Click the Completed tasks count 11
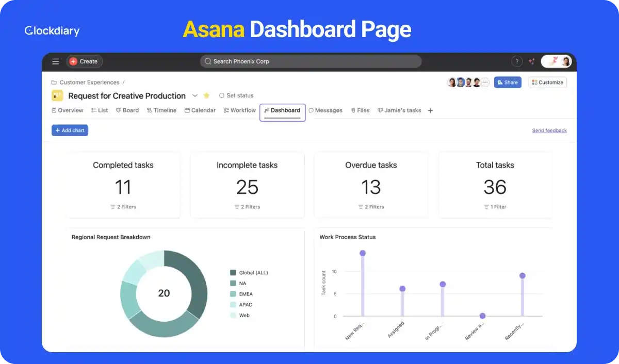 click(x=123, y=187)
